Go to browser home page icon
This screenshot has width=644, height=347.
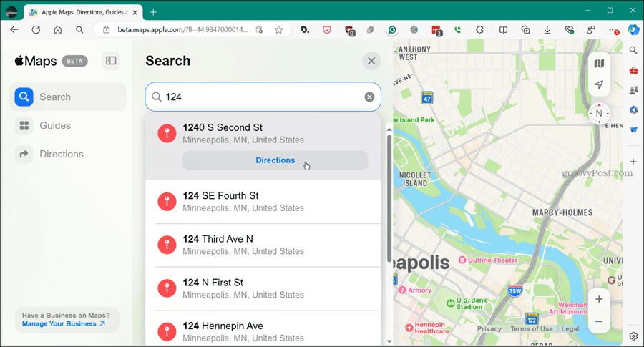pos(58,29)
